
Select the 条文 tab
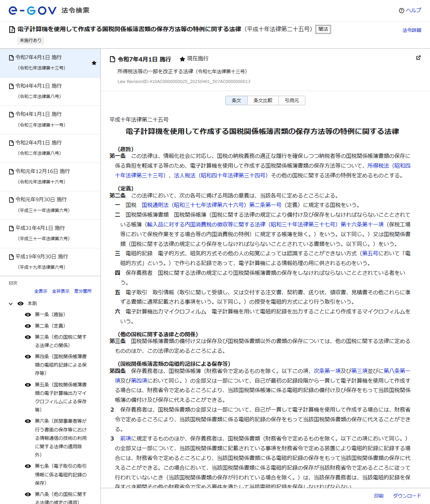tap(236, 100)
